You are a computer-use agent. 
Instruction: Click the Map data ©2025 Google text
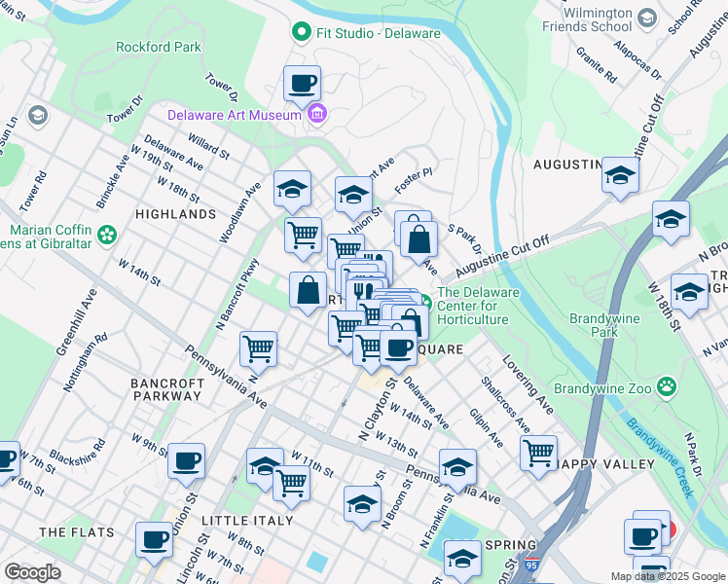[668, 576]
